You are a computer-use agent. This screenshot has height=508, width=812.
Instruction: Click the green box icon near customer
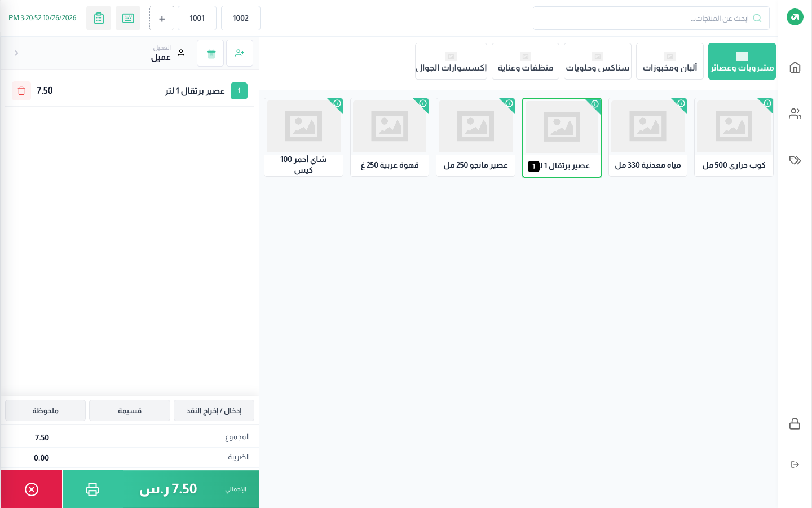click(210, 53)
